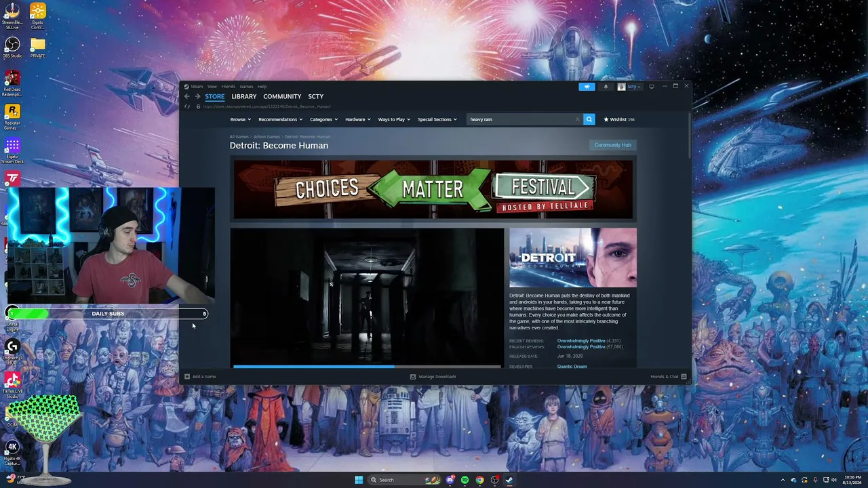Follow the Action Games breadcrumb link
Screen dimensions: 868x488
[x=267, y=137]
